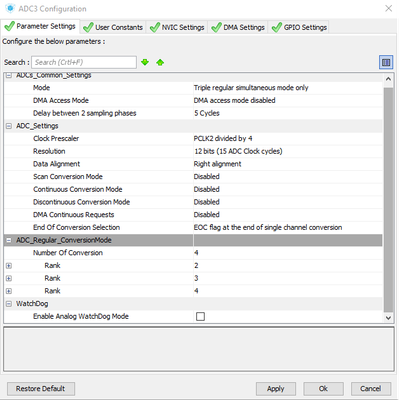Click the Cancel button

[x=371, y=389]
